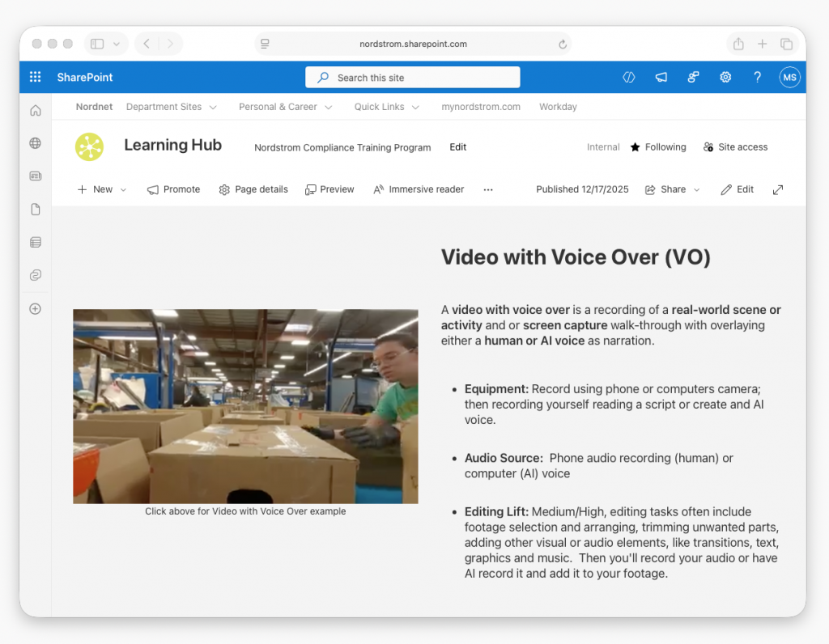Open the SharePoint app launcher grid
The image size is (829, 644).
click(35, 78)
